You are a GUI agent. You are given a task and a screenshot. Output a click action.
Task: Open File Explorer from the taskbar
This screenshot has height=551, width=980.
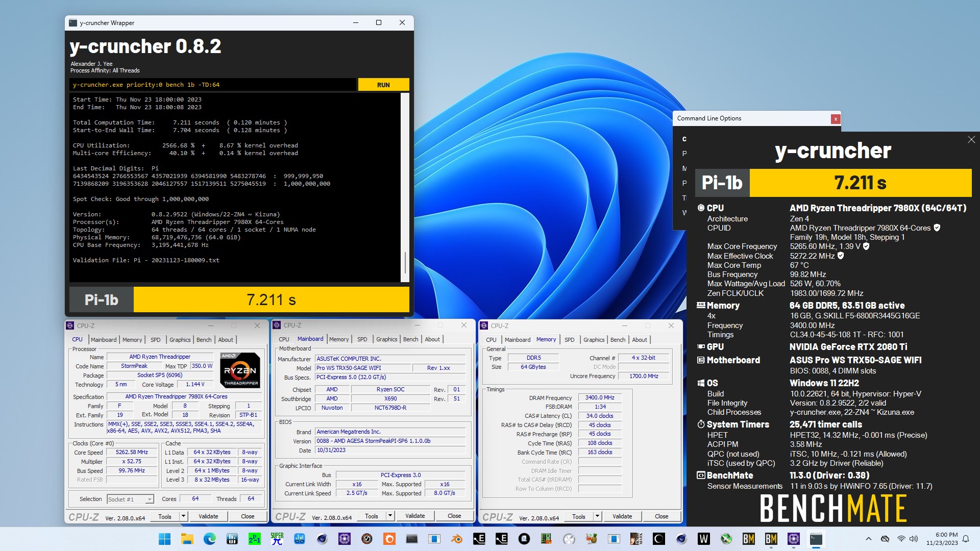(x=187, y=539)
